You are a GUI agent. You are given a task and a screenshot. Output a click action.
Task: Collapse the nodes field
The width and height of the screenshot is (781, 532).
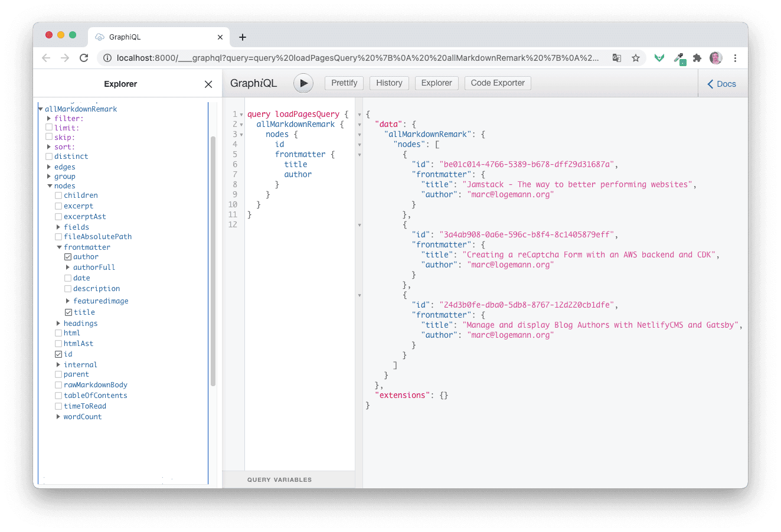point(50,186)
